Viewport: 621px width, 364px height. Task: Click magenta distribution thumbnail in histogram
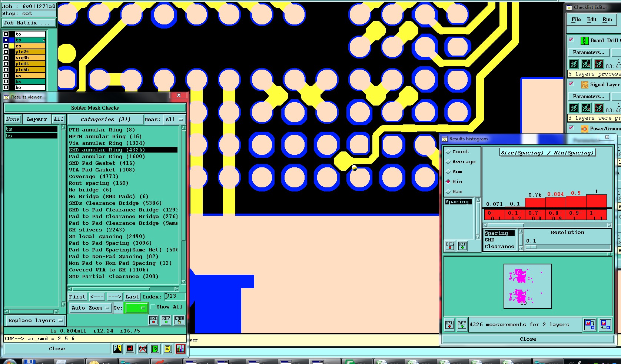coord(528,286)
